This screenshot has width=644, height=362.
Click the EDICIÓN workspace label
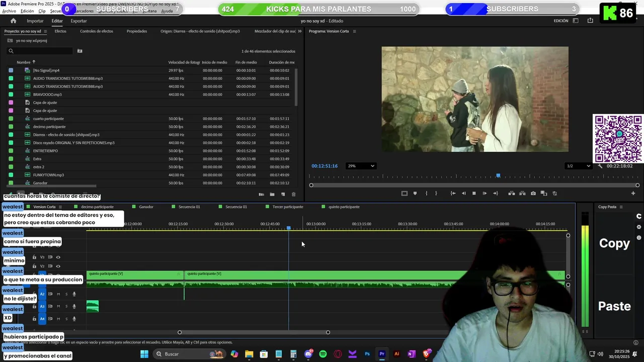(x=561, y=21)
